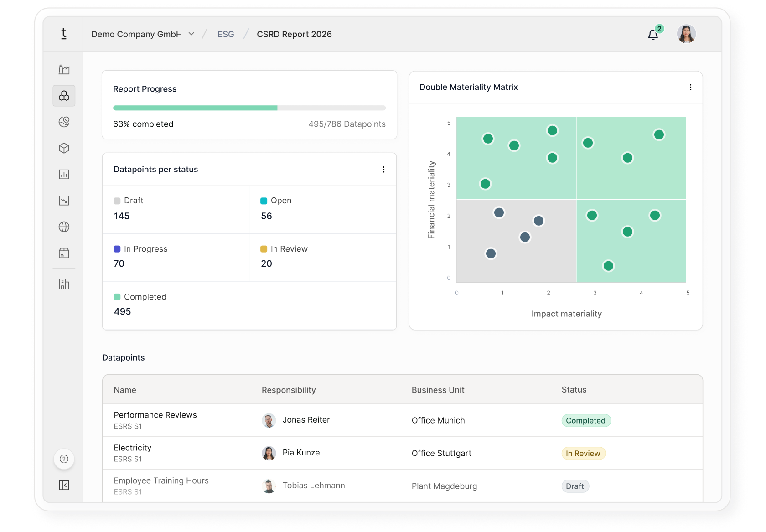Click the Completed status badge

pyautogui.click(x=586, y=420)
